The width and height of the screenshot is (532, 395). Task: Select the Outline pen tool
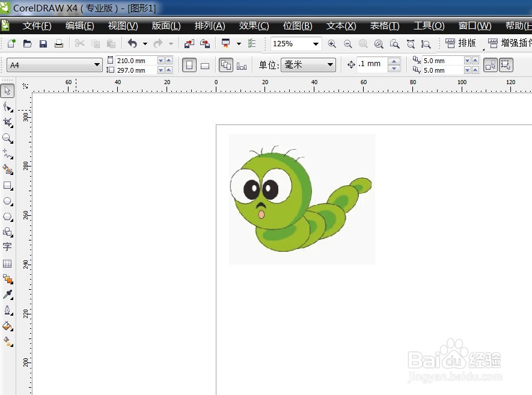pyautogui.click(x=8, y=310)
